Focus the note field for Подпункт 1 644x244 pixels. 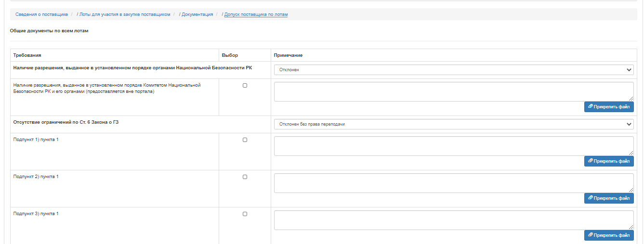454,146
